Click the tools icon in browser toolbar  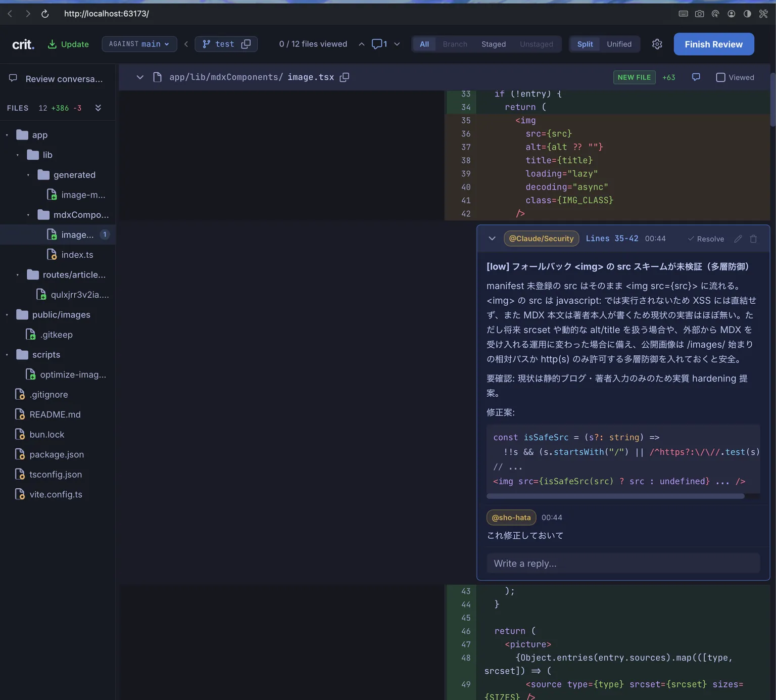(763, 14)
